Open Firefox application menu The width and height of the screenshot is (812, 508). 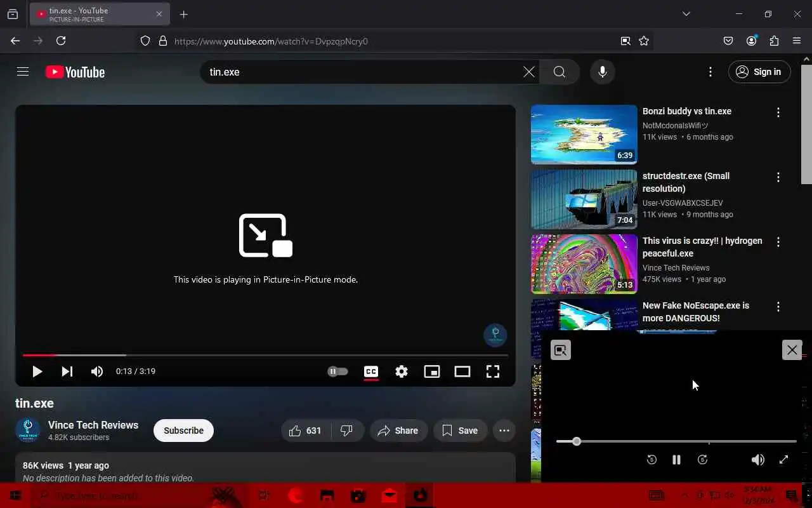point(797,41)
